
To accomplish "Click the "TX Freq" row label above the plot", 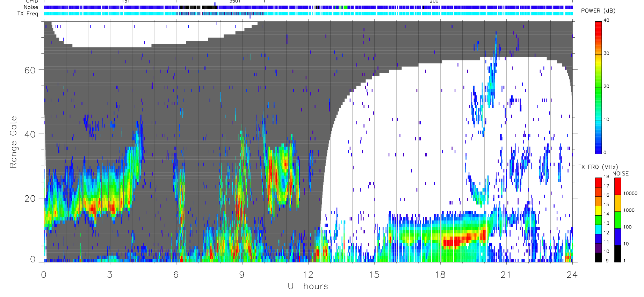I will click(28, 14).
